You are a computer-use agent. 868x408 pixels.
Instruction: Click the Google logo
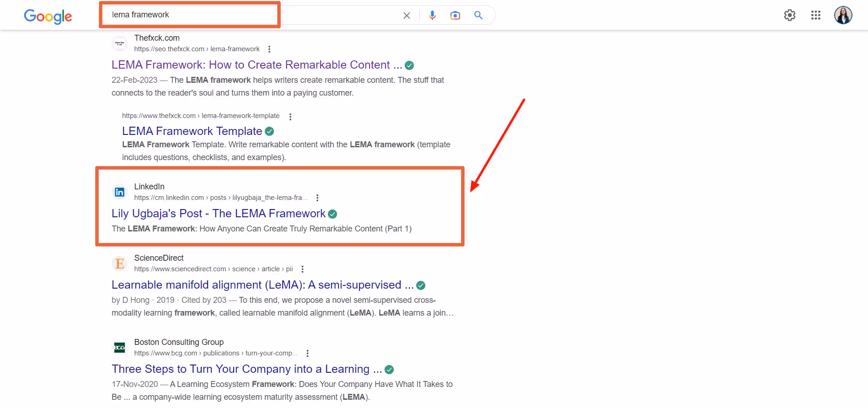pyautogui.click(x=48, y=16)
